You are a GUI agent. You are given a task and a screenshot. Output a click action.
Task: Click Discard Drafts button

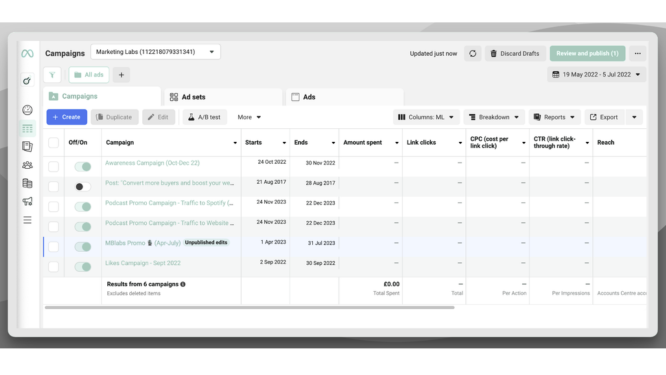click(x=515, y=54)
